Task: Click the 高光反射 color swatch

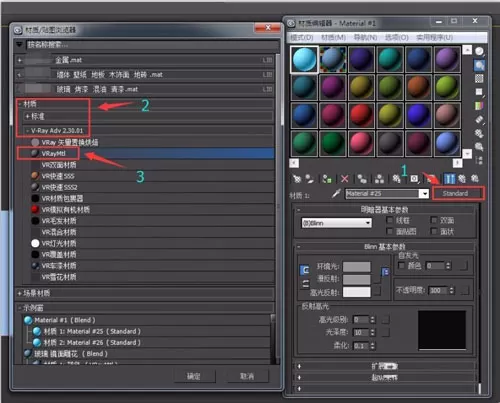Action: [357, 292]
